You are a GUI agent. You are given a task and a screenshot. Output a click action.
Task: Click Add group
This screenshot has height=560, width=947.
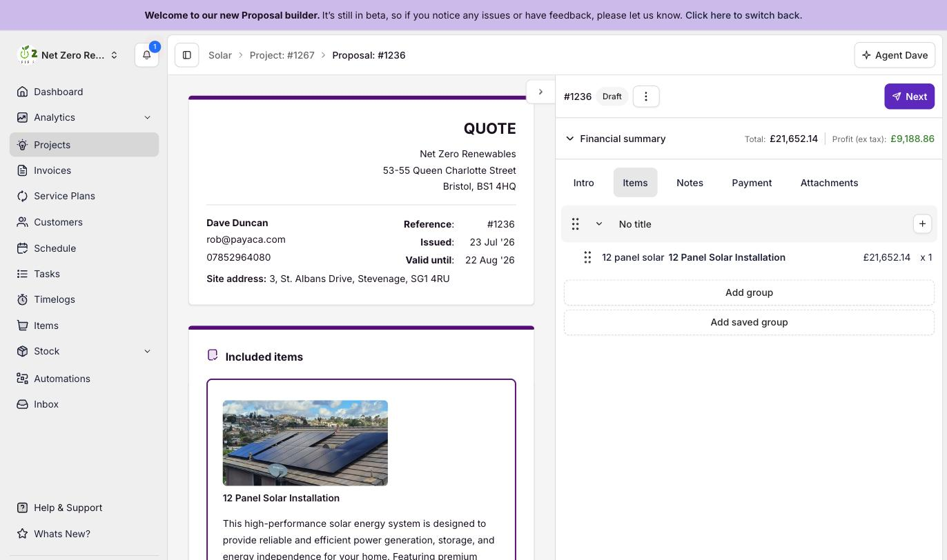[749, 292]
